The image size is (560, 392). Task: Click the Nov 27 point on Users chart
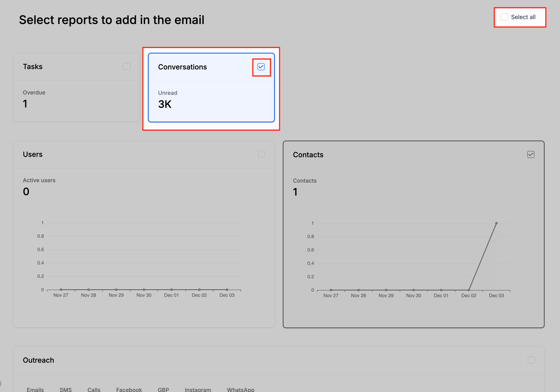coord(61,290)
